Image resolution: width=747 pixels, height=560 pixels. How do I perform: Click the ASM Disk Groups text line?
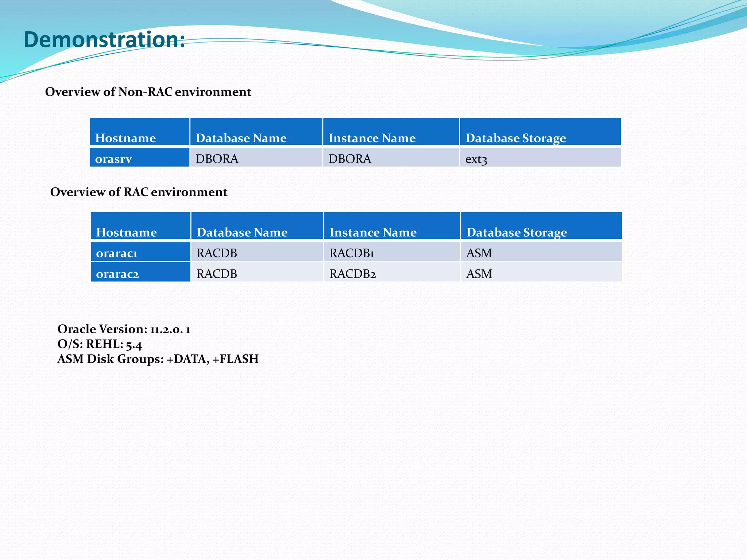coord(158,359)
